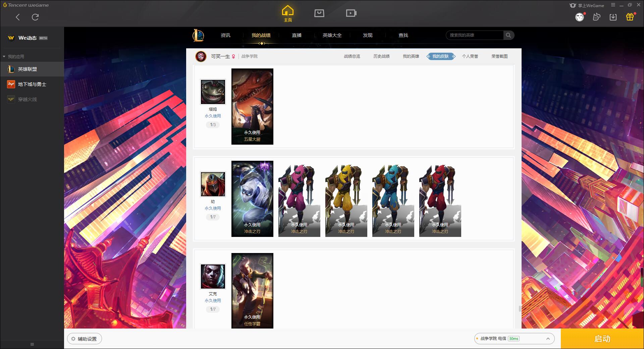Screen dimensions: 644x349
Task: Collapse the 我的应用 section
Action: 13,56
